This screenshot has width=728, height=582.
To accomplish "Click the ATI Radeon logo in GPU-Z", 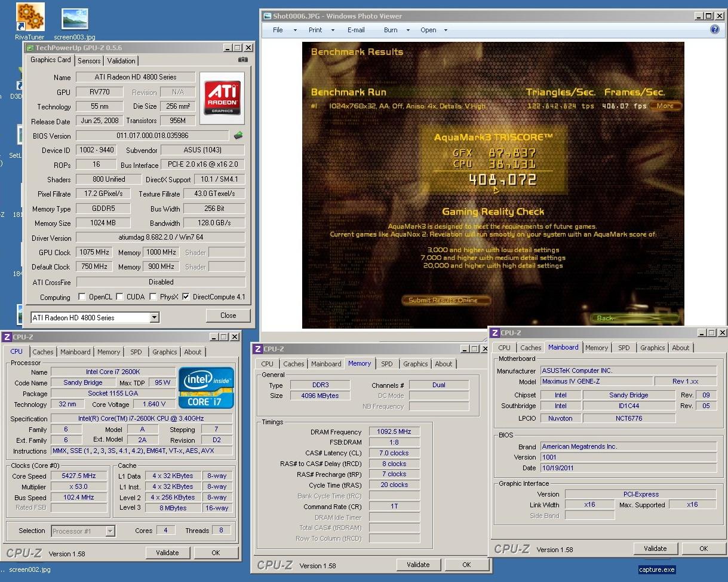I will pos(222,99).
